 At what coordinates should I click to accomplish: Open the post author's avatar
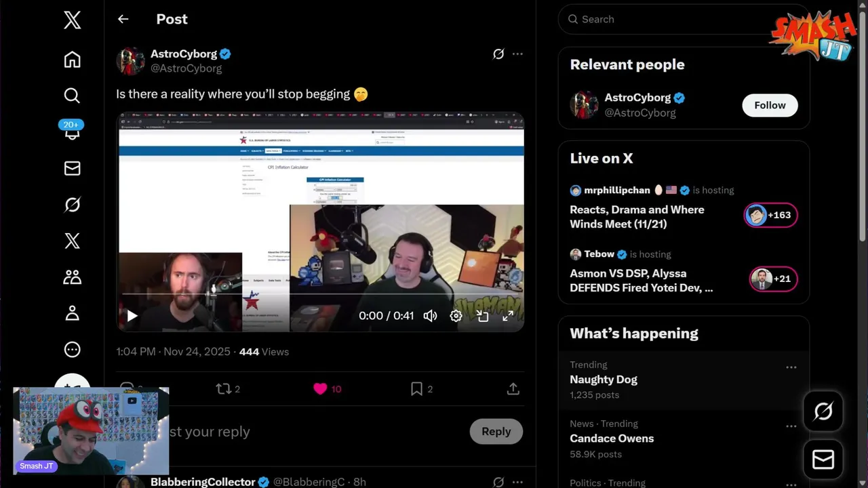click(x=130, y=61)
